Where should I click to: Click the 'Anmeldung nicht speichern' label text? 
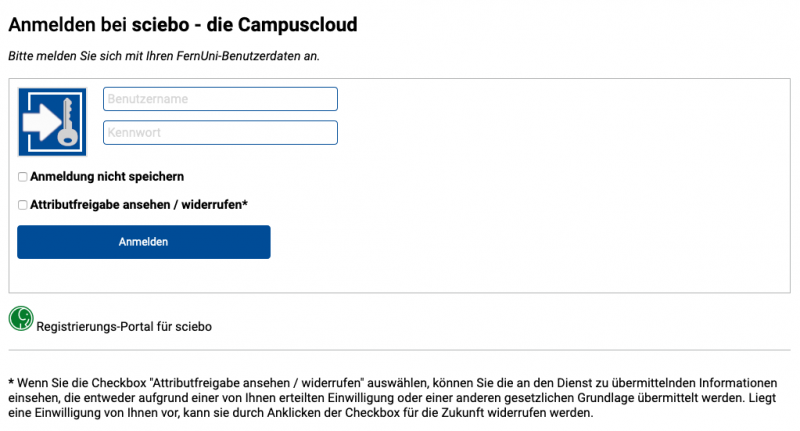point(107,176)
